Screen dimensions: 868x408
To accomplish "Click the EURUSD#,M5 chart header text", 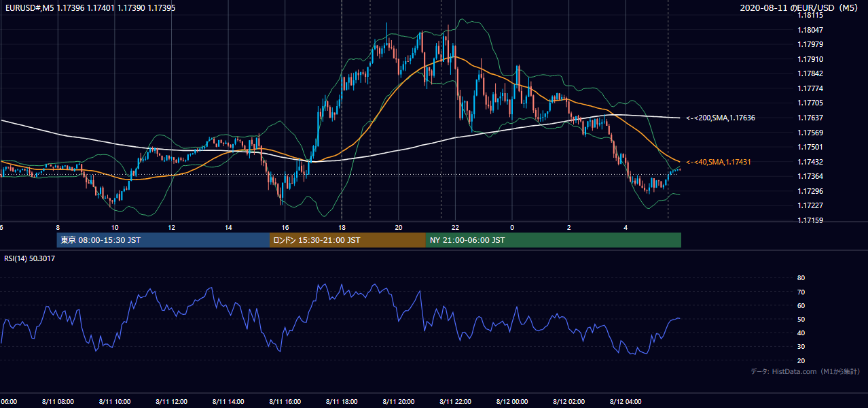I will (89, 7).
